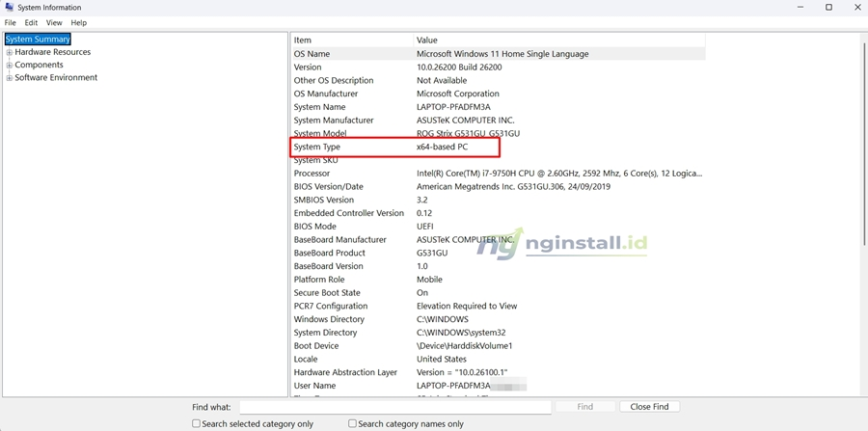Select System Summary in the tree
This screenshot has height=431, width=868.
point(38,40)
